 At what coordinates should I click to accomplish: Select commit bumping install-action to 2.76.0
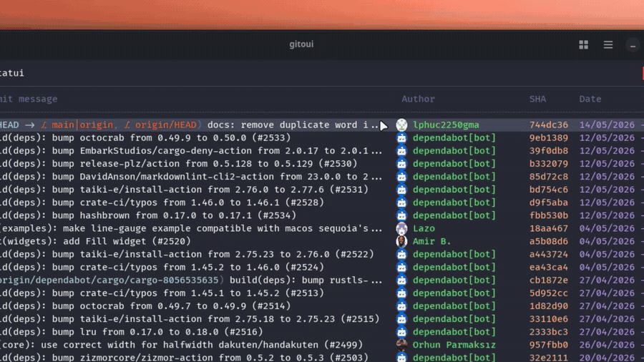click(x=187, y=254)
